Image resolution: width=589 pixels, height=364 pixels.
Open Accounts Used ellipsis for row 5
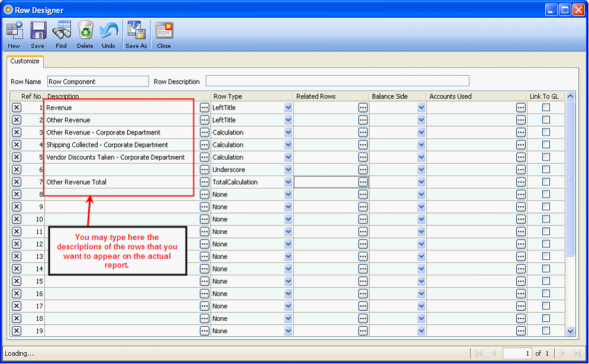coord(521,157)
